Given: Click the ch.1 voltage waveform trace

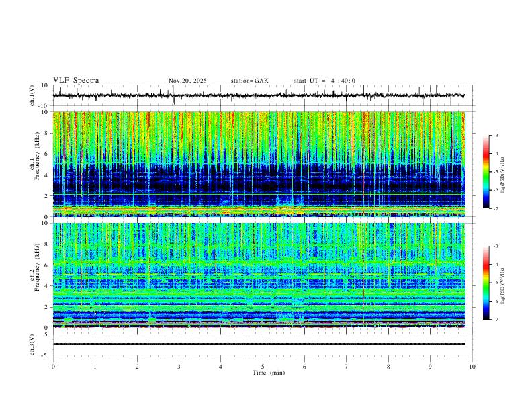Looking at the screenshot, I should [259, 95].
